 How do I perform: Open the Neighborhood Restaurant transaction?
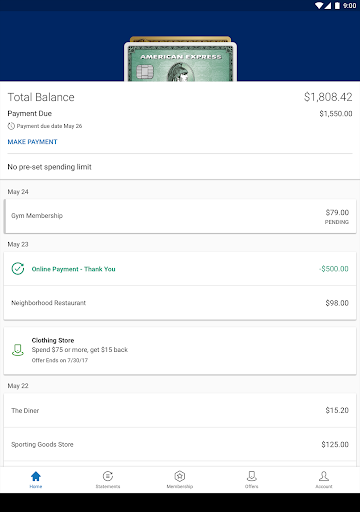(x=180, y=303)
